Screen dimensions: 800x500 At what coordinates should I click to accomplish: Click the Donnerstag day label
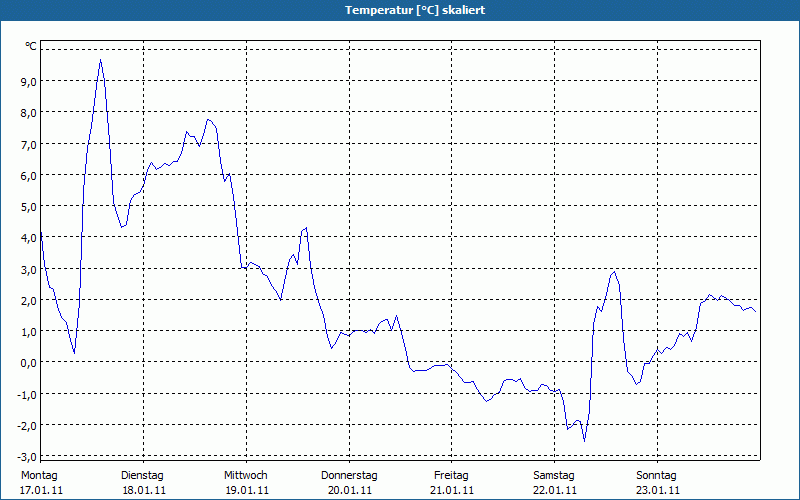[349, 475]
